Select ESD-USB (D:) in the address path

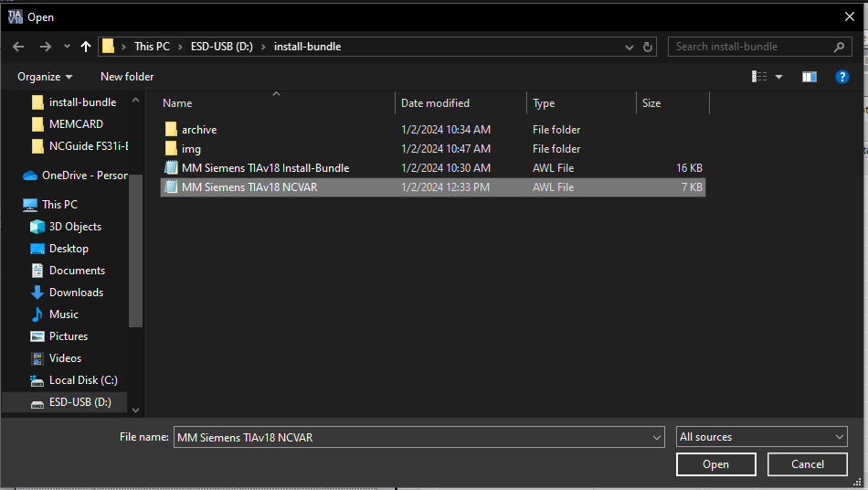tap(221, 47)
